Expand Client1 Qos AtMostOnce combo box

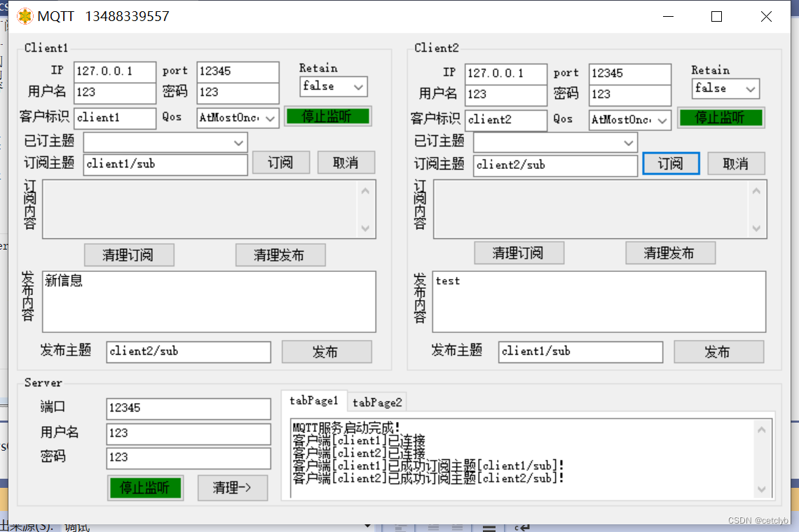(238, 118)
